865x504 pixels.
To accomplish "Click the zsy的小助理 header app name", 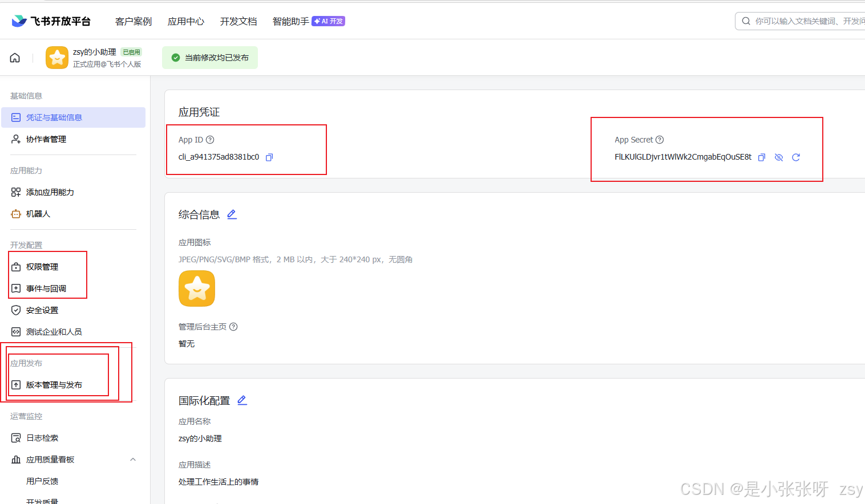I will pos(95,52).
